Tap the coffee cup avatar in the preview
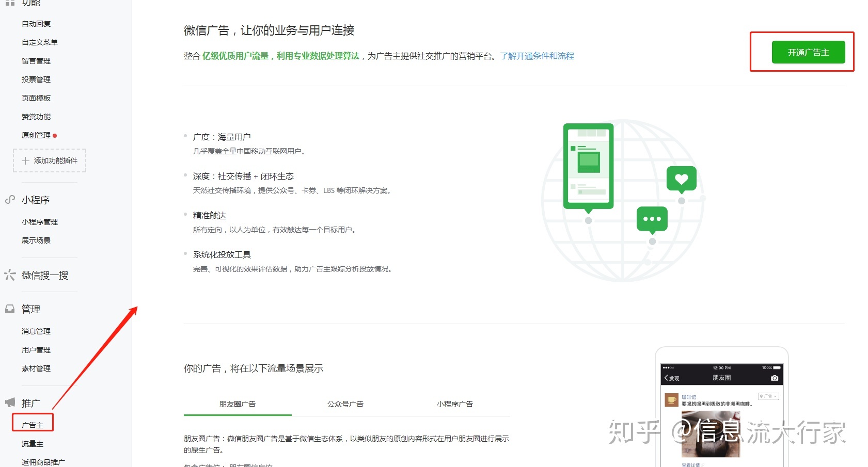This screenshot has width=868, height=467. point(671,400)
